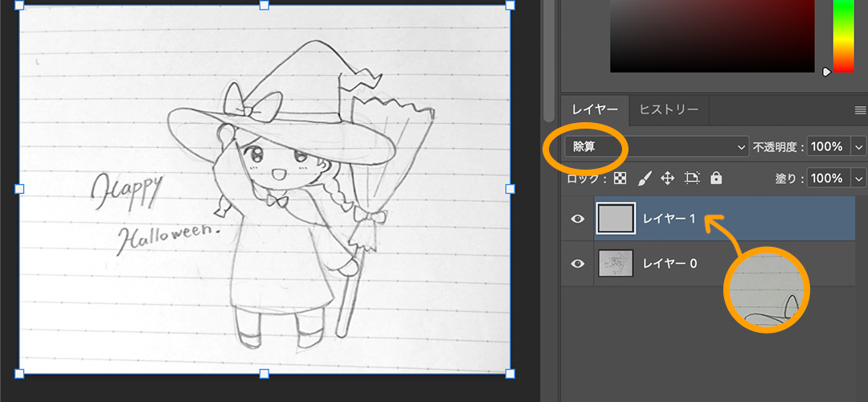
Task: Open the 除算 blend mode dropdown
Action: click(x=657, y=147)
